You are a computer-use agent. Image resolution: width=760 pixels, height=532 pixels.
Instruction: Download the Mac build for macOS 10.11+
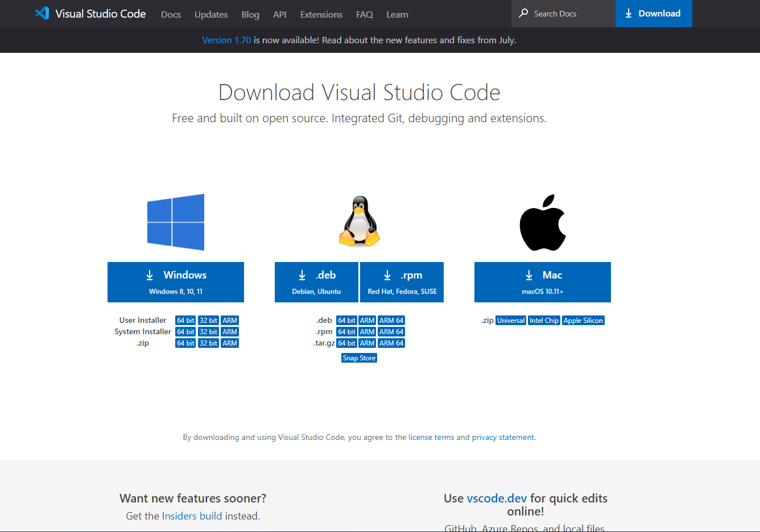542,282
